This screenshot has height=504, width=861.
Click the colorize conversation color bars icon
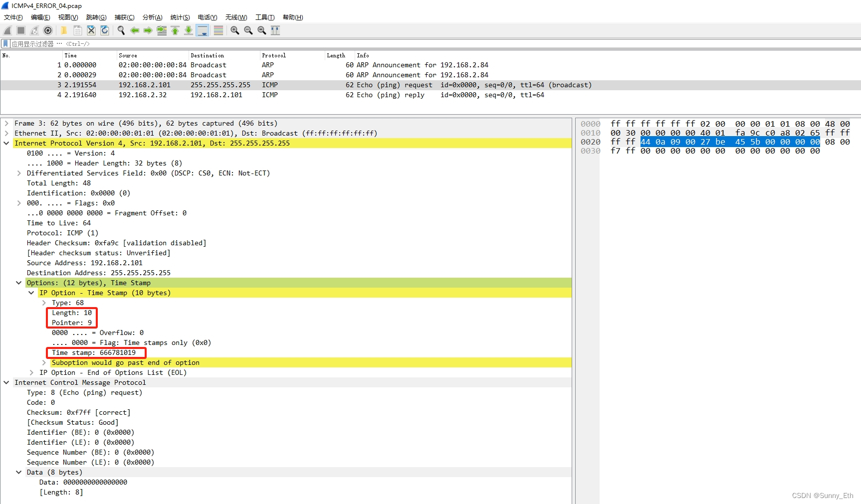coord(218,30)
